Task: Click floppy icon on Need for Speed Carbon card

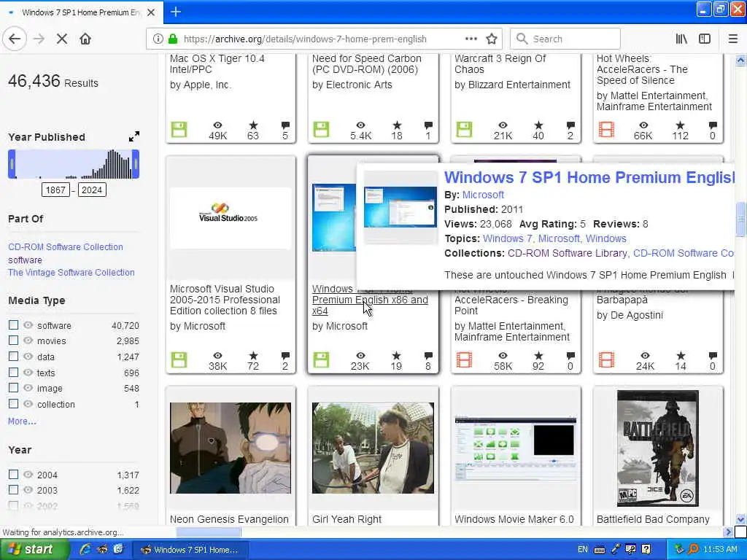Action: point(322,130)
